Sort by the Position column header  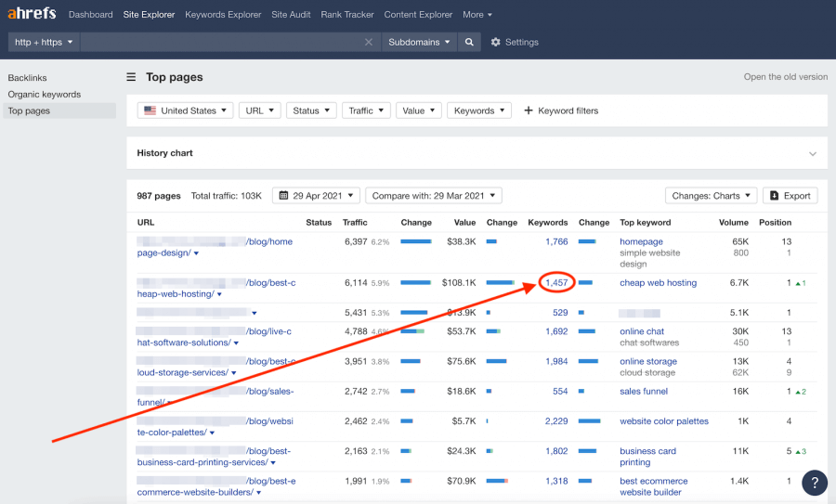point(776,223)
